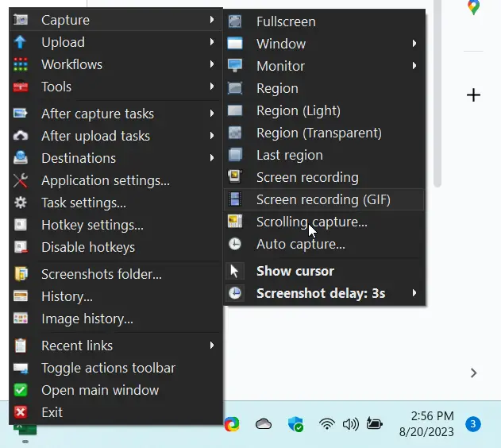The image size is (501, 448).
Task: Click the Auto capture clock icon
Action: [x=235, y=244]
